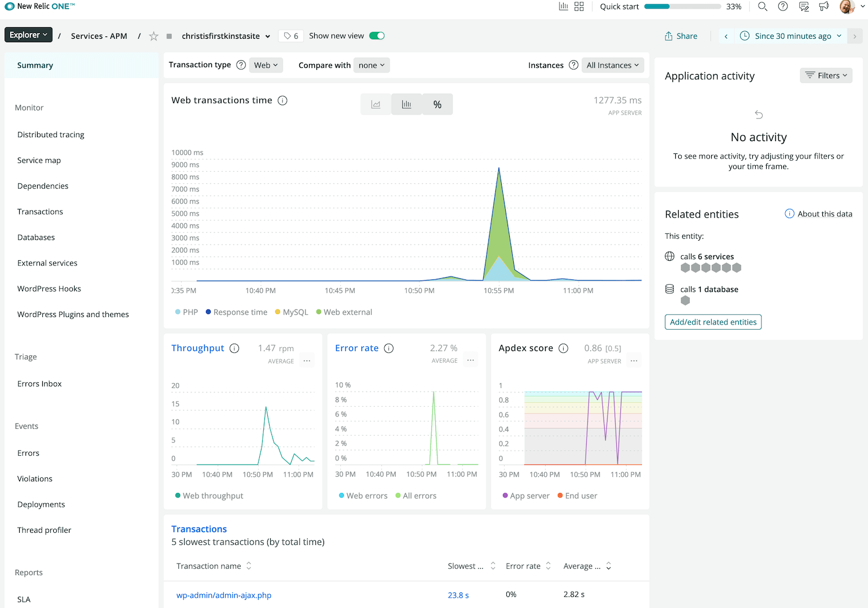The width and height of the screenshot is (868, 608).
Task: Click Add/edit related entities button
Action: tap(713, 322)
